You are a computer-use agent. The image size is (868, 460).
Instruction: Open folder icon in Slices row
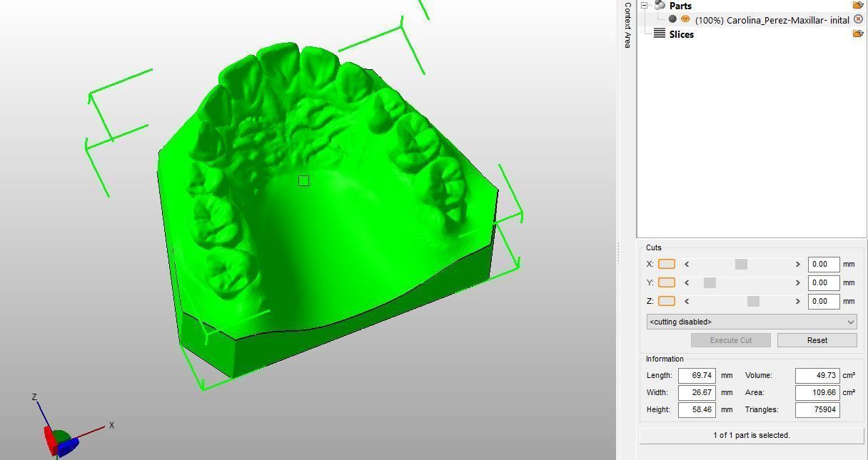(858, 34)
